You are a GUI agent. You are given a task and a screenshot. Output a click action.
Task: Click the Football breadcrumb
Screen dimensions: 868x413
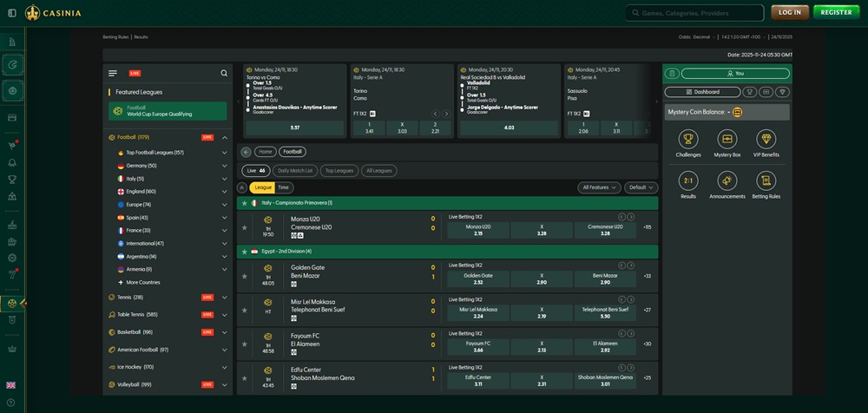pos(293,152)
